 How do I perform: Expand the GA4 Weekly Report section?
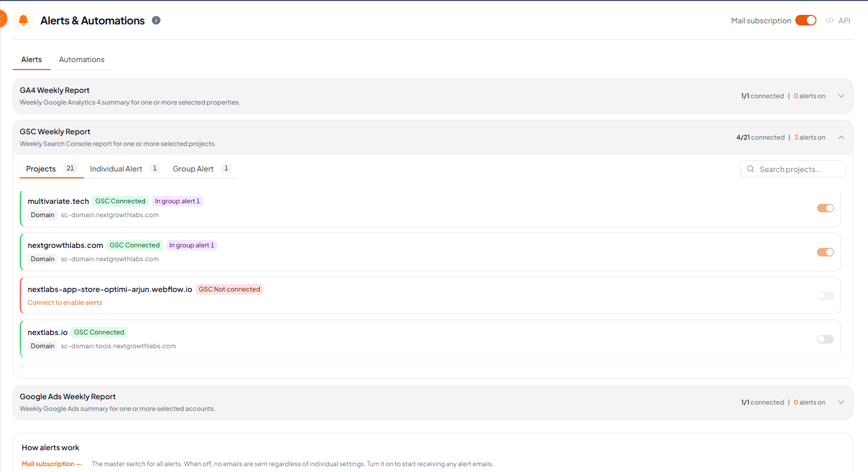click(841, 96)
